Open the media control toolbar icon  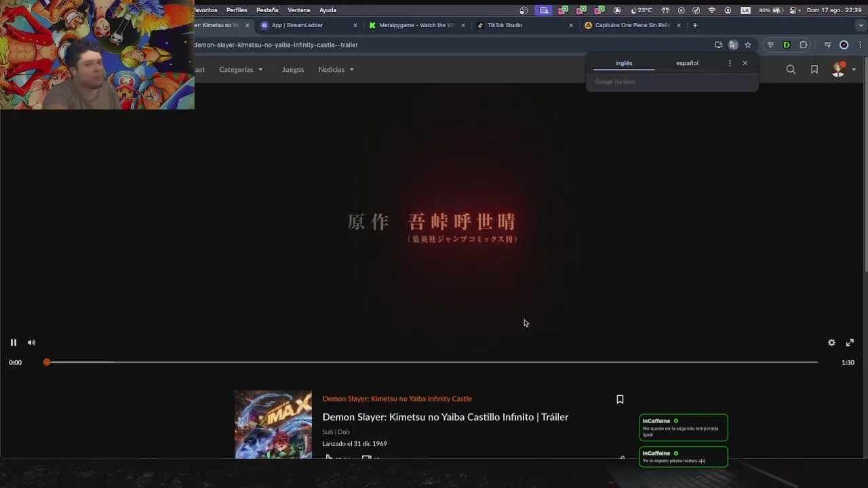point(827,45)
